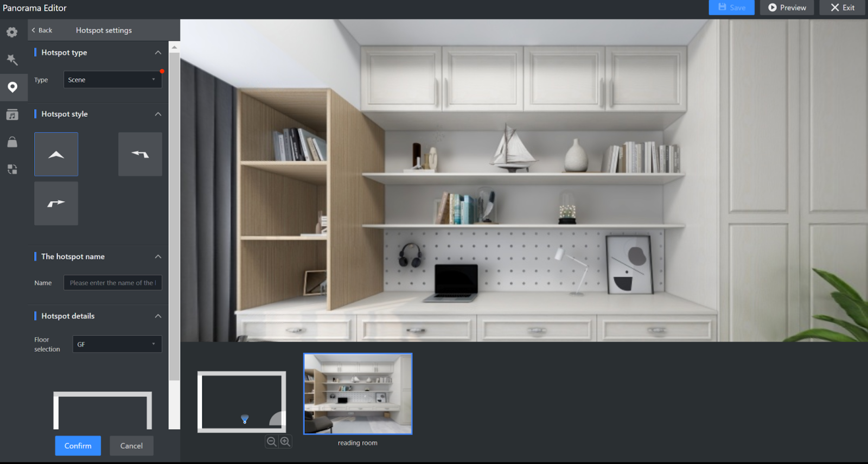This screenshot has height=464, width=868.
Task: Open the Floor selection dropdown
Action: [117, 344]
